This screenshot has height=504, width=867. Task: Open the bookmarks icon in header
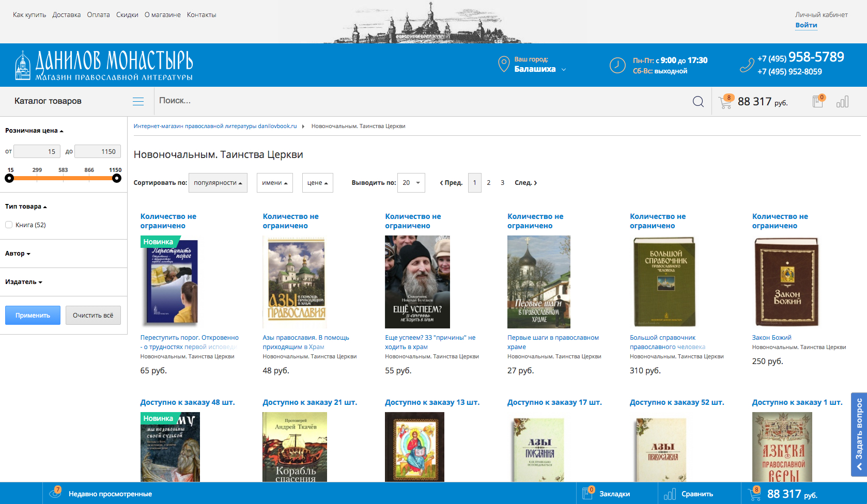click(818, 101)
